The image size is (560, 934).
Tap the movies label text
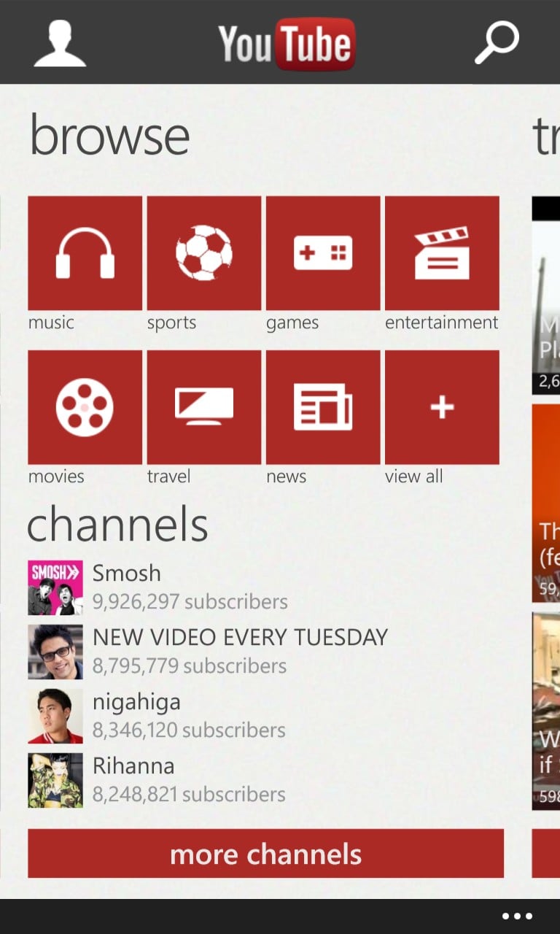click(x=56, y=476)
